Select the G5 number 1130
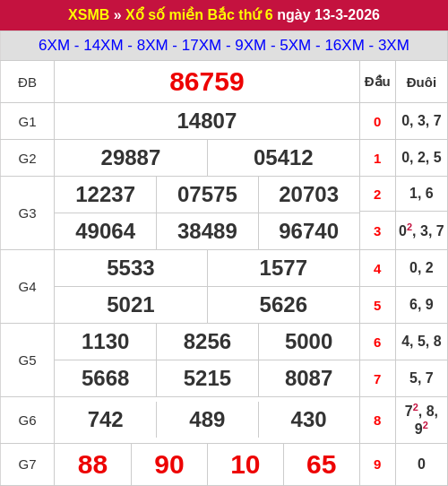This screenshot has width=448, height=486. (x=106, y=342)
